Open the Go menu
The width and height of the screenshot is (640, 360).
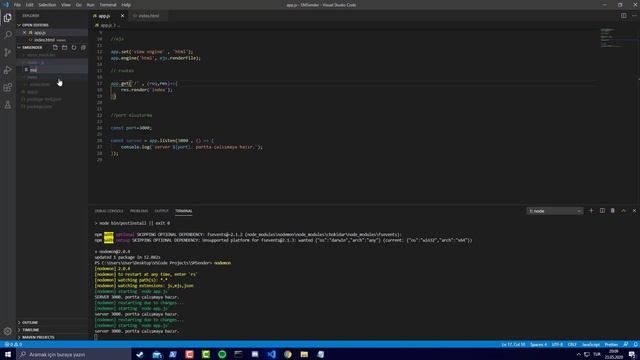coord(78,5)
